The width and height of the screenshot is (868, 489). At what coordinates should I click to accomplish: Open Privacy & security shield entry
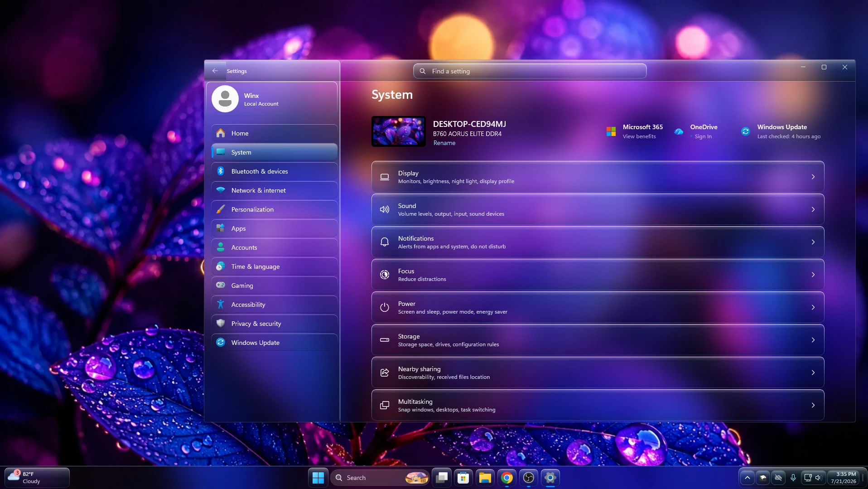tap(274, 324)
